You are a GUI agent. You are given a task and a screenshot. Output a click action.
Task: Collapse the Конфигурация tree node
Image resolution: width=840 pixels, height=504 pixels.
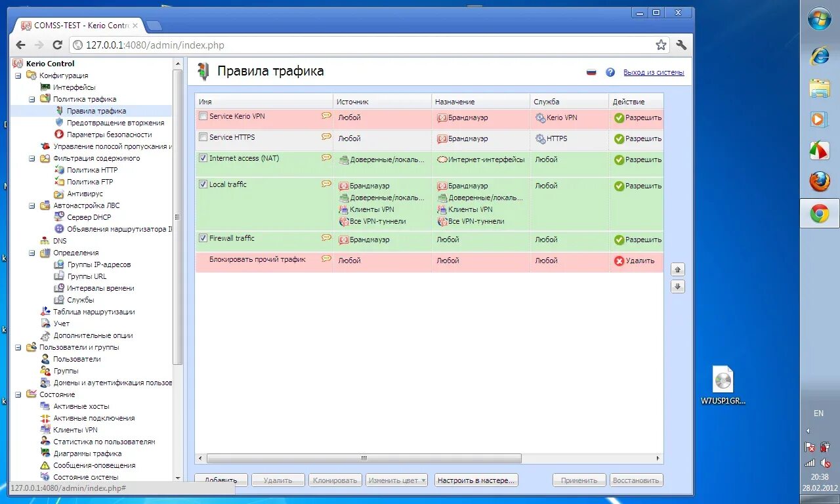pos(18,75)
